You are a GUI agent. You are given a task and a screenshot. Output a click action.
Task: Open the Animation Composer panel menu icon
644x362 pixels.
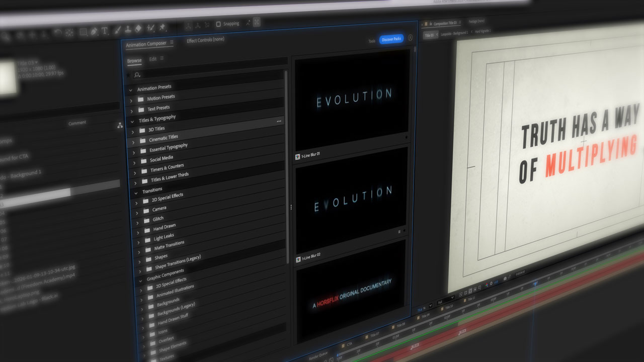point(172,43)
